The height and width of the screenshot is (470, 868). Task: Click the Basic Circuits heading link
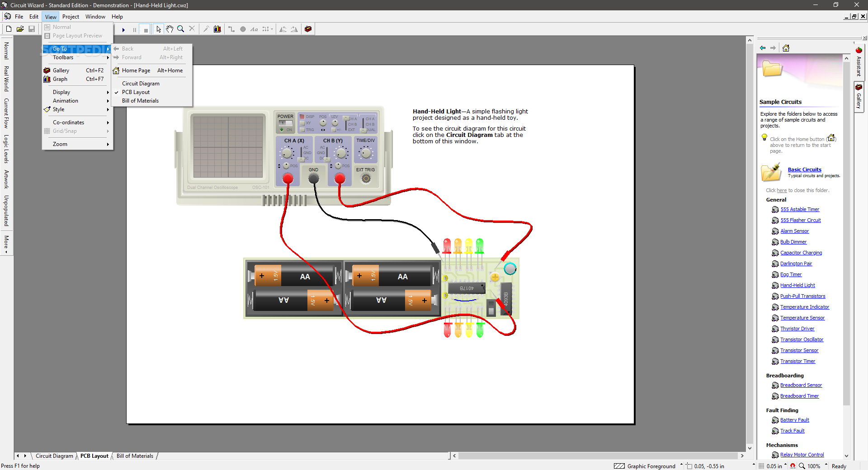(804, 170)
